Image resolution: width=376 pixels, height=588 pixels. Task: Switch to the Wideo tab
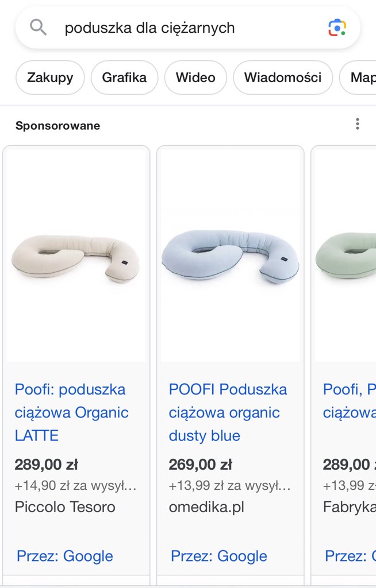click(195, 78)
